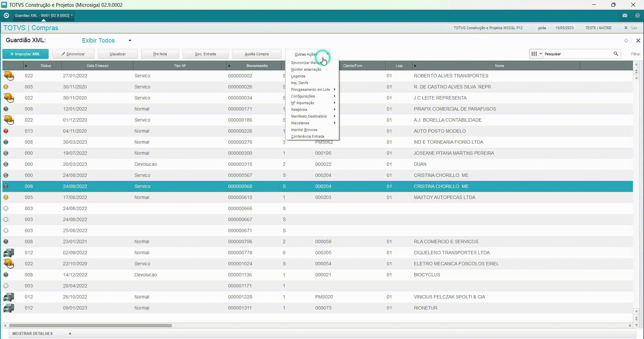Click grey status icon of PIRAFIX COMERCIAL row
Image resolution: width=644 pixels, height=339 pixels.
pyautogui.click(x=6, y=109)
